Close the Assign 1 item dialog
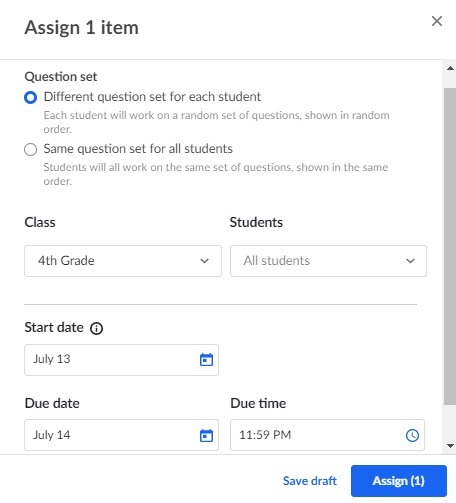Viewport: 456px width, 503px height. click(x=437, y=21)
